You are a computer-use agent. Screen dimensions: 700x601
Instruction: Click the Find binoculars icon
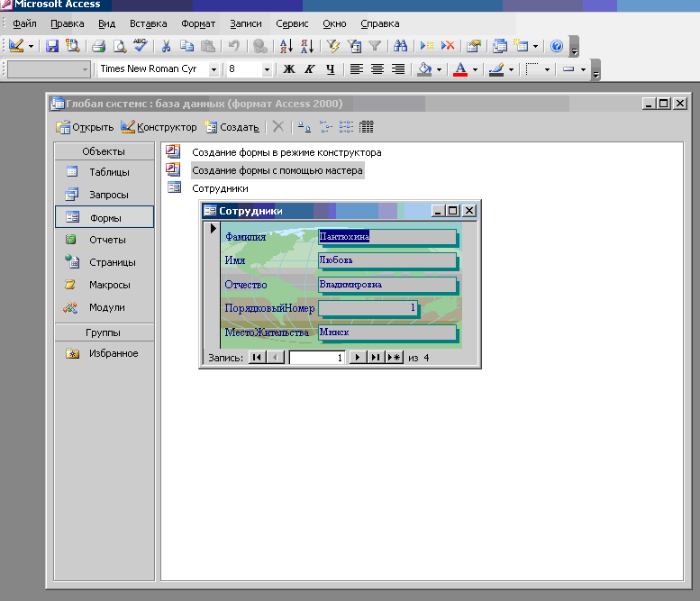(400, 46)
